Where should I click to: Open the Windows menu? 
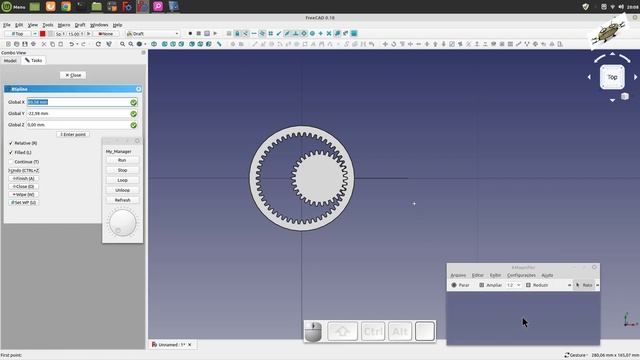click(99, 25)
